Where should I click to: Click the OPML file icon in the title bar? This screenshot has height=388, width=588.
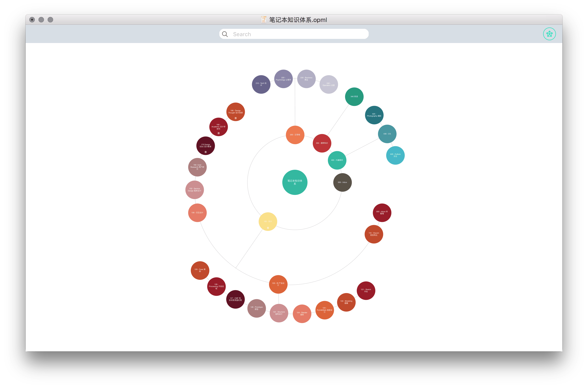(264, 20)
